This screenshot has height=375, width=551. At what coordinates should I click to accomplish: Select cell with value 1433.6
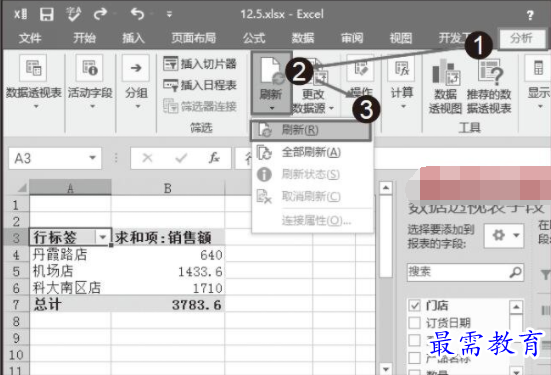[168, 271]
